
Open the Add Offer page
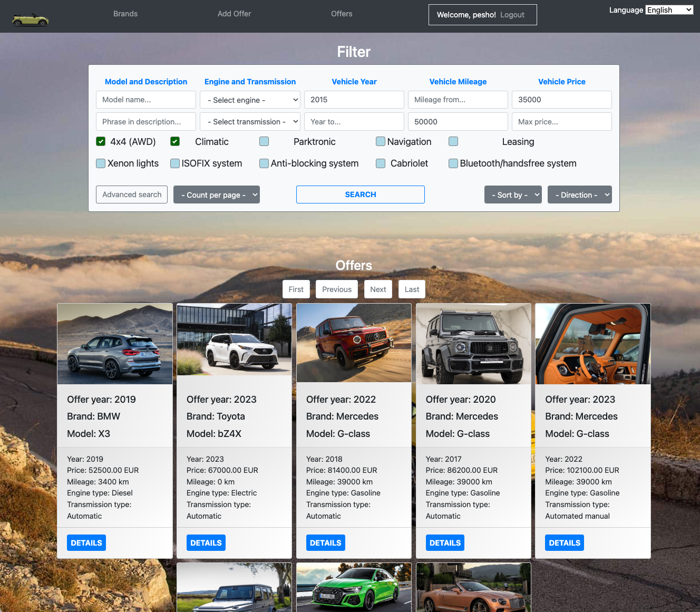point(234,14)
